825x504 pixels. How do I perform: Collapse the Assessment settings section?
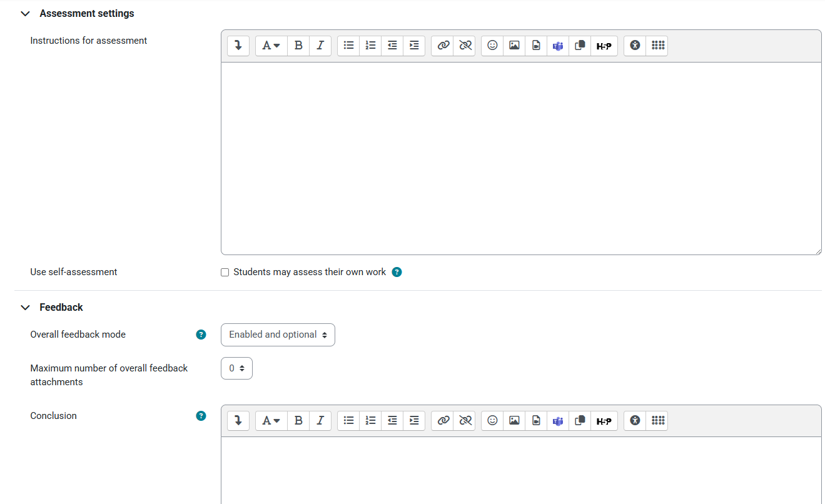[26, 14]
